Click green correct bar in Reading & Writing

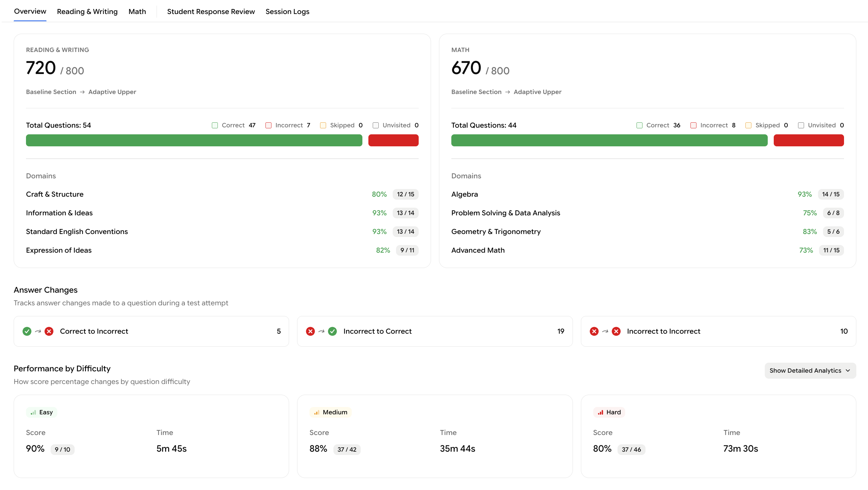[194, 140]
